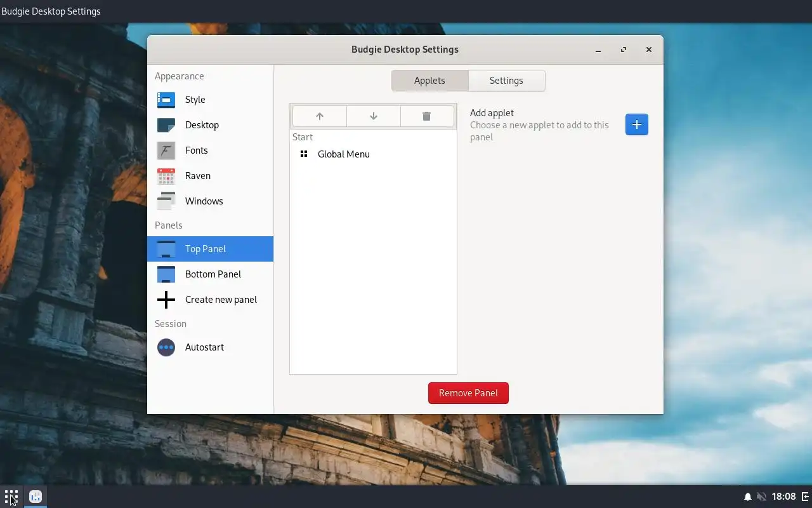Move applet down with arrow button
The image size is (812, 508).
pos(374,116)
